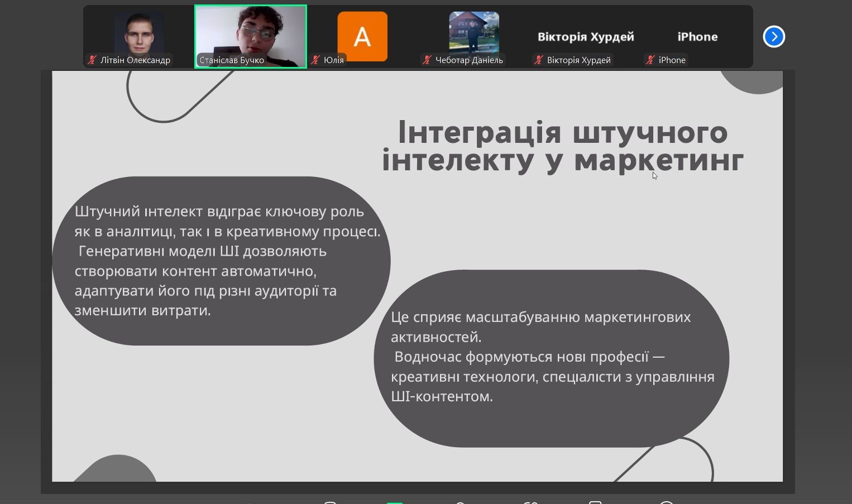Click slide title line 'Інтеграція штучного'
The image size is (852, 504).
(x=563, y=133)
